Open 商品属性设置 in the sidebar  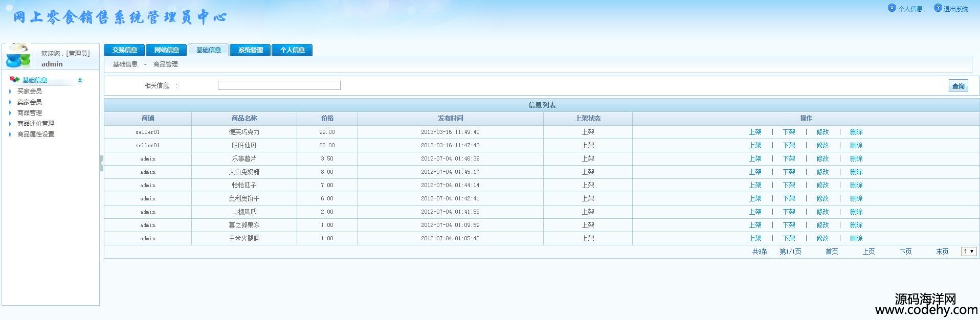[x=36, y=134]
